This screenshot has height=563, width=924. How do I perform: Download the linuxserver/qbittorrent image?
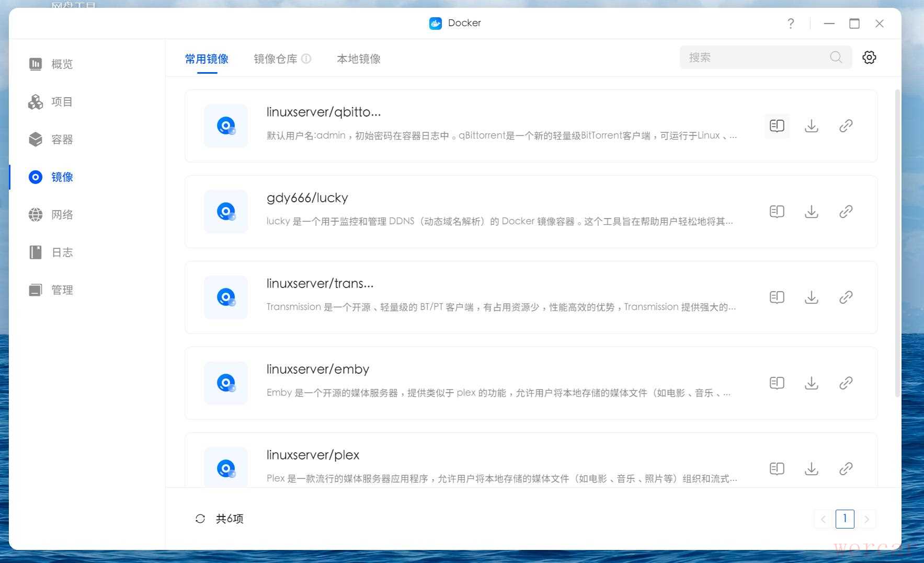[811, 126]
